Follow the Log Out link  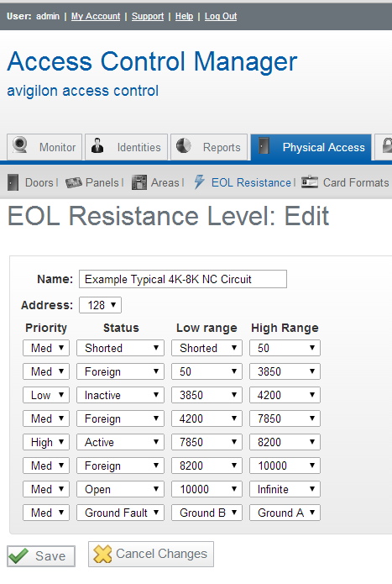pyautogui.click(x=221, y=16)
